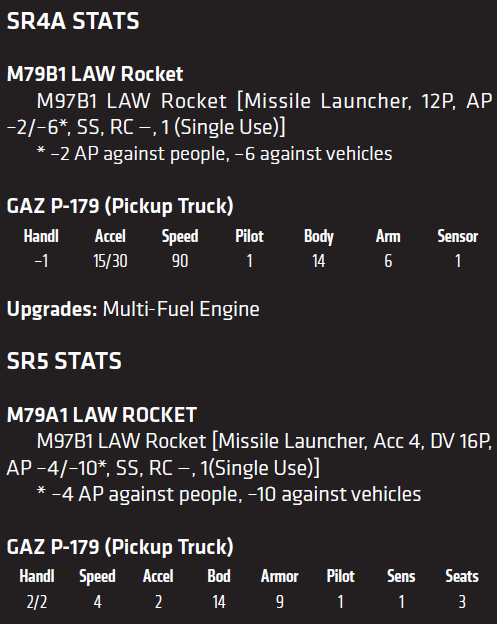Click the SR4A STATS heading
Screen dimensions: 497x624
pos(73,21)
